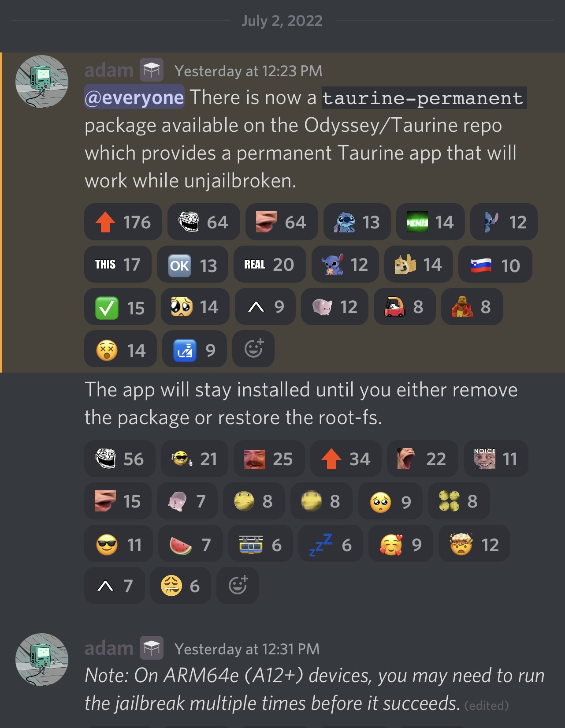Click the Slovenia flag reaction showing 10

tap(495, 265)
